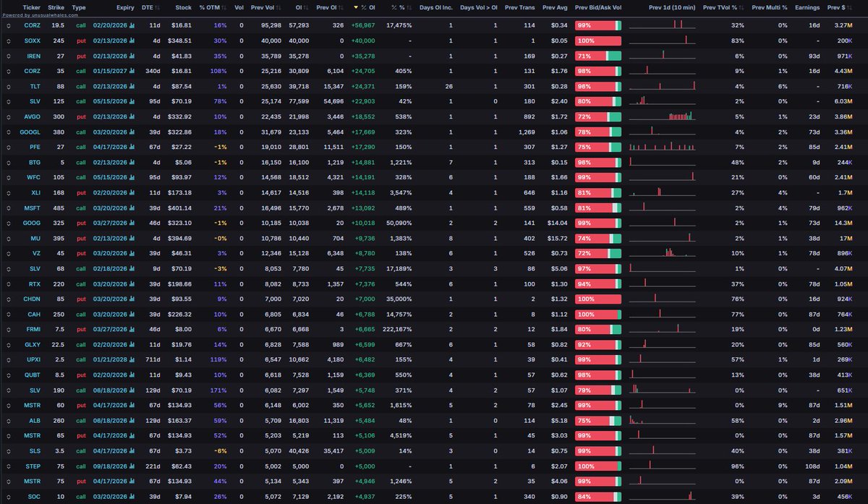The height and width of the screenshot is (504, 868).
Task: Click the yellow active sort arrow on the OI-change column
Action: tap(357, 7)
